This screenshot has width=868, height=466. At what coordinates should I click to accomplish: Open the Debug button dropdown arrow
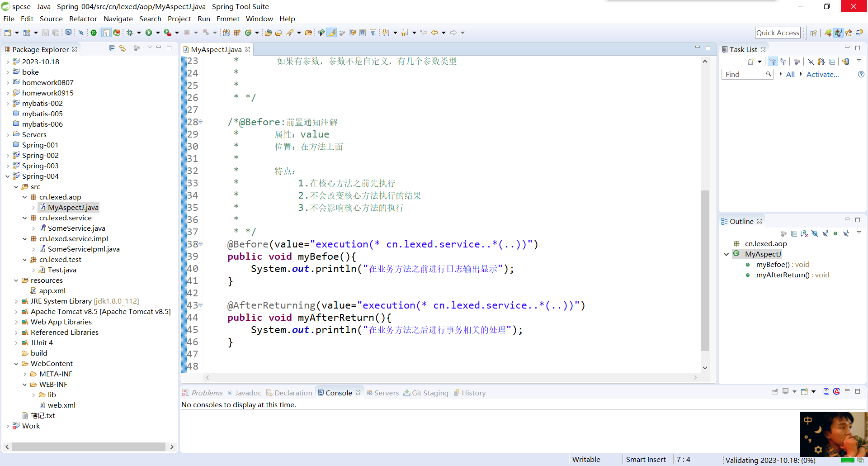click(x=139, y=33)
